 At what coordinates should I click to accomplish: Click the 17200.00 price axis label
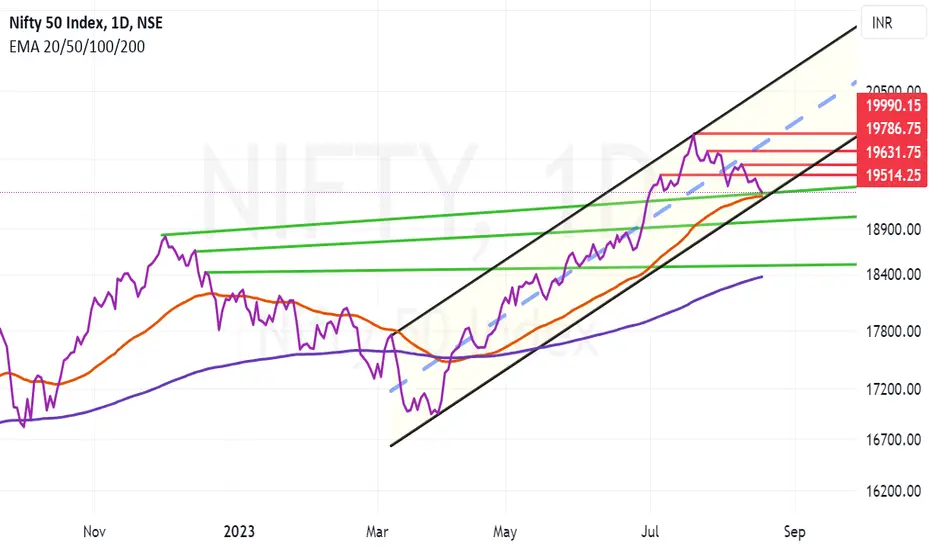coord(893,389)
